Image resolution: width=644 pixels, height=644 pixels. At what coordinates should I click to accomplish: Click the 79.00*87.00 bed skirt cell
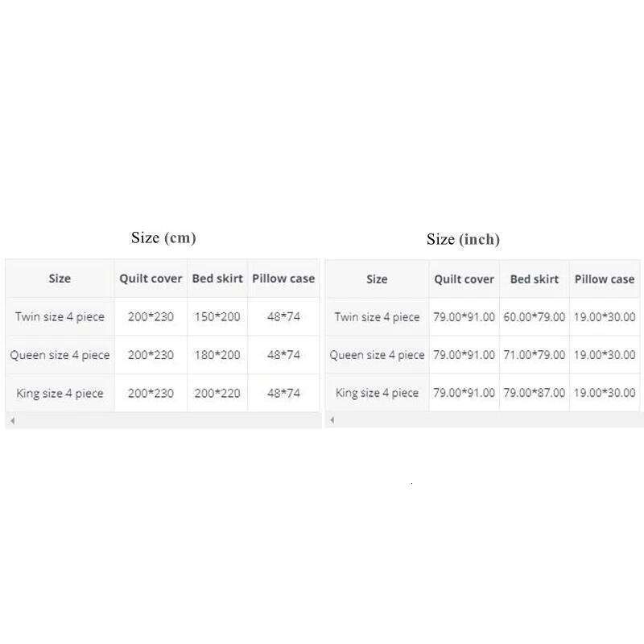[534, 393]
